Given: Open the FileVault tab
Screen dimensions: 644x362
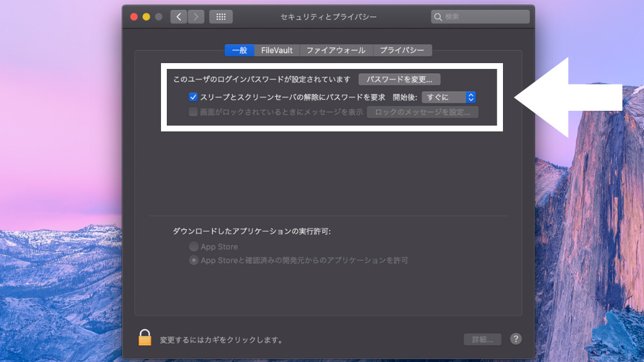Looking at the screenshot, I should pyautogui.click(x=277, y=50).
